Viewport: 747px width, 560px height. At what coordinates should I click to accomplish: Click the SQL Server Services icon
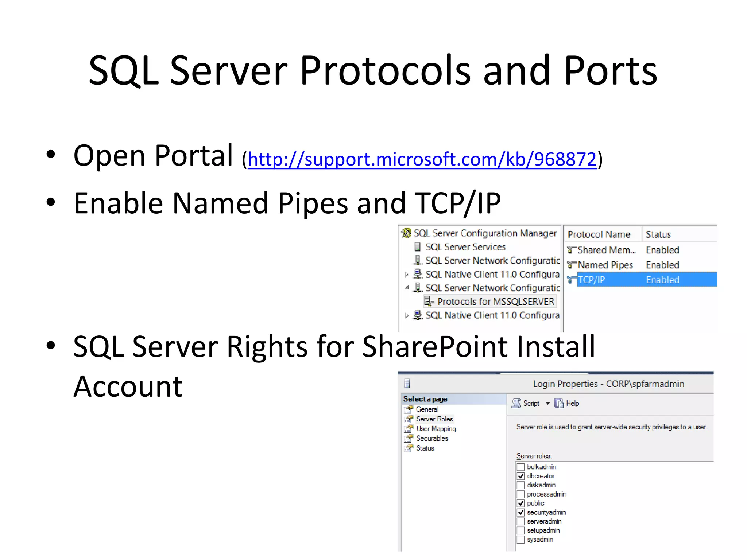click(418, 247)
